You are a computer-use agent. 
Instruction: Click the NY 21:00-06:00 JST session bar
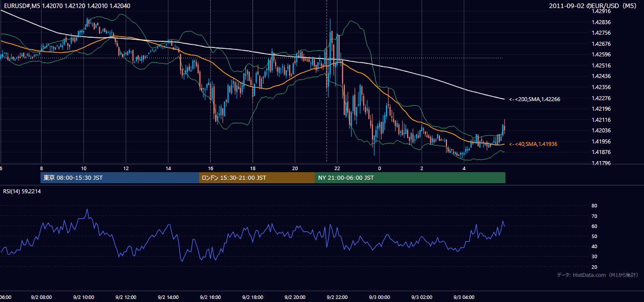click(x=410, y=178)
